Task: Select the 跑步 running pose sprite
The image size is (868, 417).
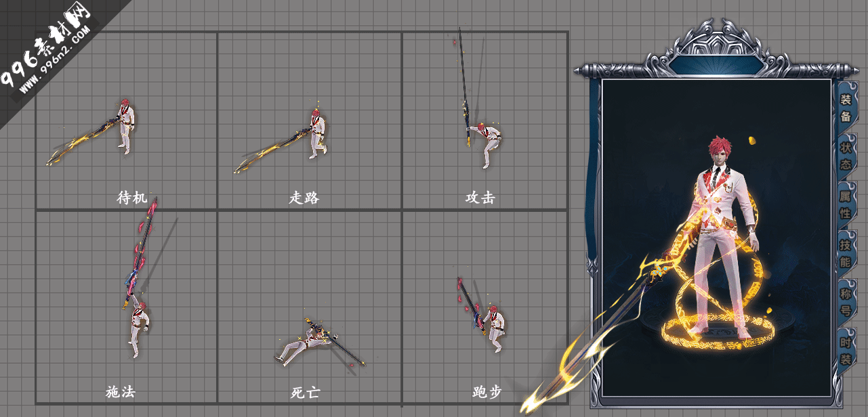Action: (x=480, y=315)
